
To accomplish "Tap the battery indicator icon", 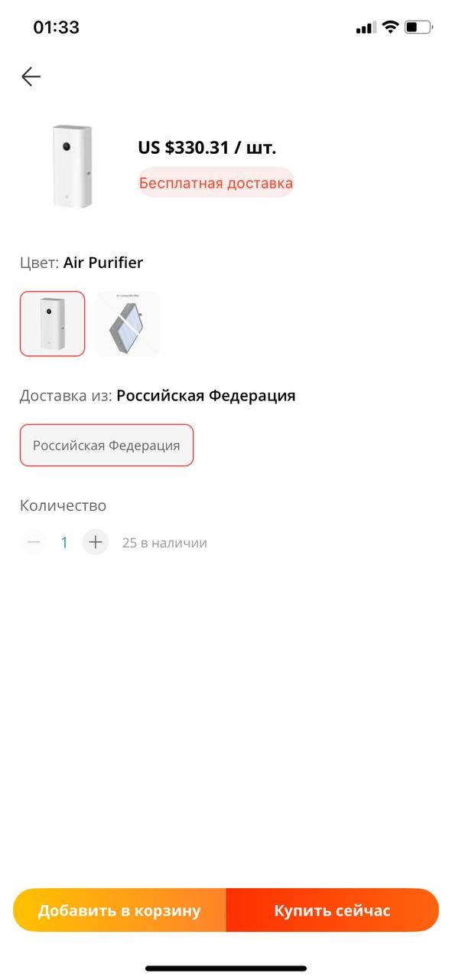I will pyautogui.click(x=418, y=28).
